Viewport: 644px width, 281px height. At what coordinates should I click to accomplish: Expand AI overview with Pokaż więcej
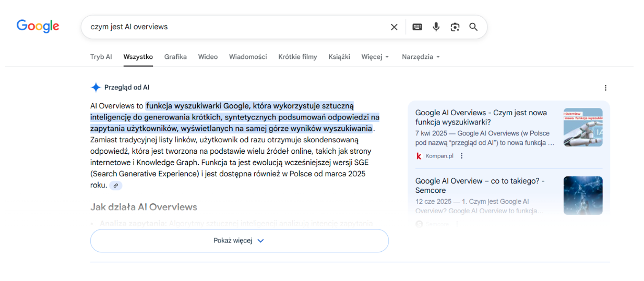(x=239, y=241)
